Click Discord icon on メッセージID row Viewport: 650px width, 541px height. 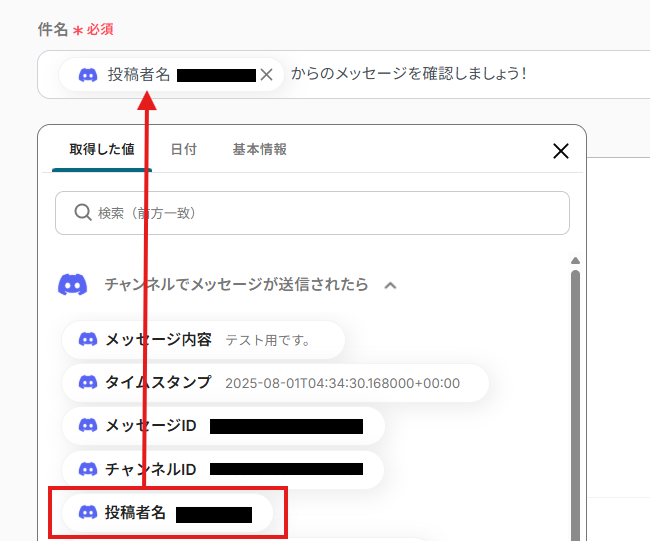(88, 425)
